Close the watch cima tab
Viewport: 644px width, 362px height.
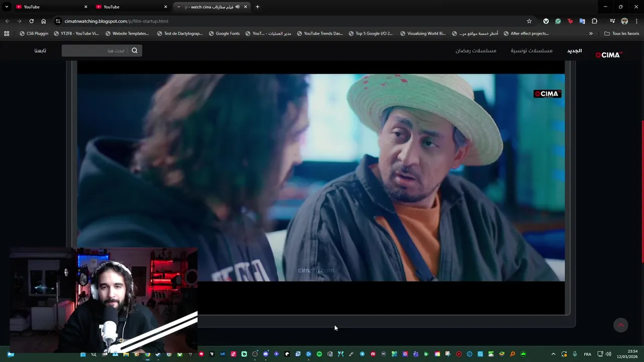tap(246, 7)
